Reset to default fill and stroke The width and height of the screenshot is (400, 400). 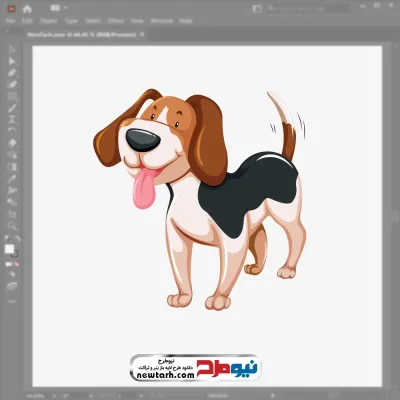tap(7, 238)
